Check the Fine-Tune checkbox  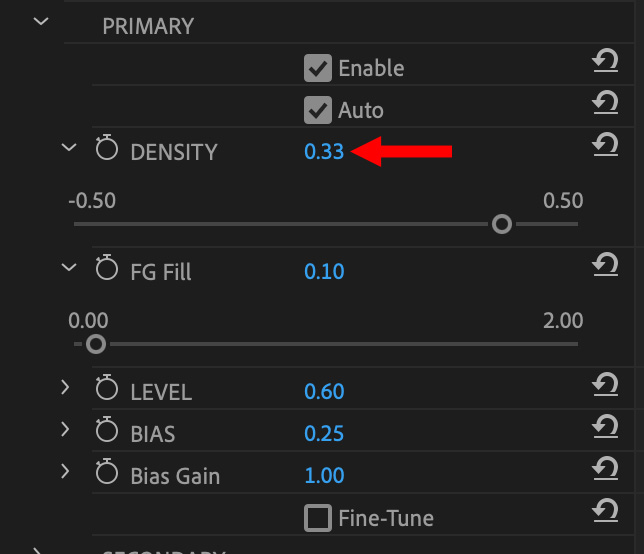318,518
